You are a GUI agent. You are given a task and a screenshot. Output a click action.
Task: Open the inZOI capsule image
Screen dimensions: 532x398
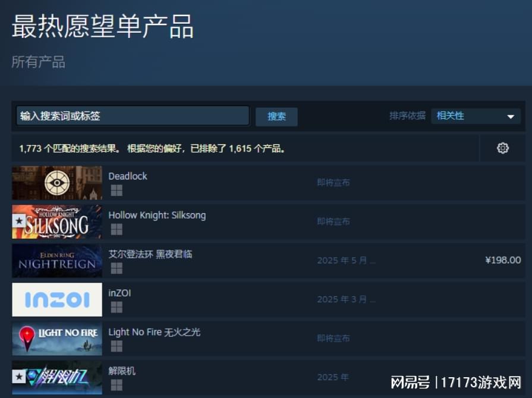[x=57, y=299]
